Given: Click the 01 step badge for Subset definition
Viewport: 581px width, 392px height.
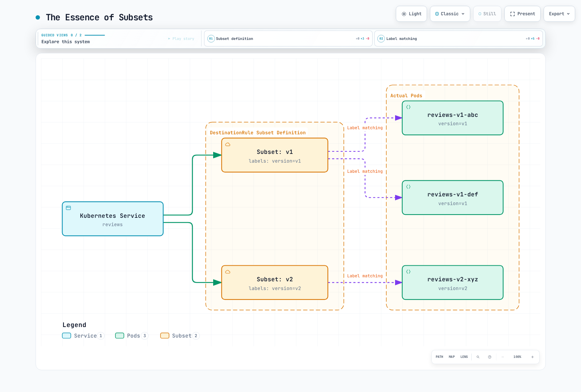Looking at the screenshot, I should click(x=211, y=38).
